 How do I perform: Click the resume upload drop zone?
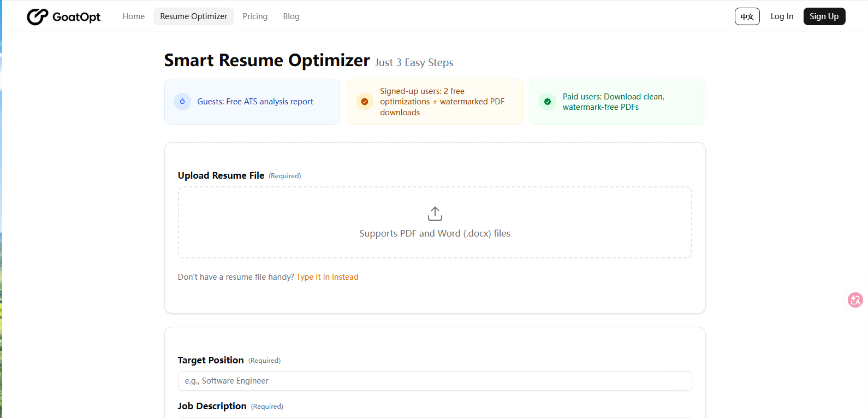click(435, 222)
